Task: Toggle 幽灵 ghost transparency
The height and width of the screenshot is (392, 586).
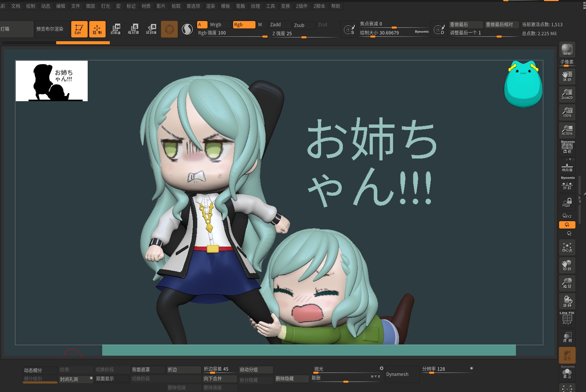Action: [x=567, y=355]
